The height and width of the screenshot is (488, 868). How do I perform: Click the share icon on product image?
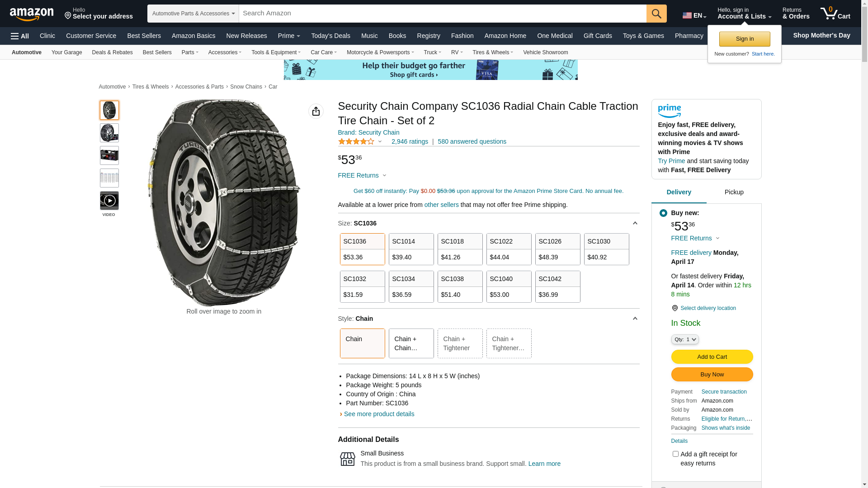(x=316, y=111)
